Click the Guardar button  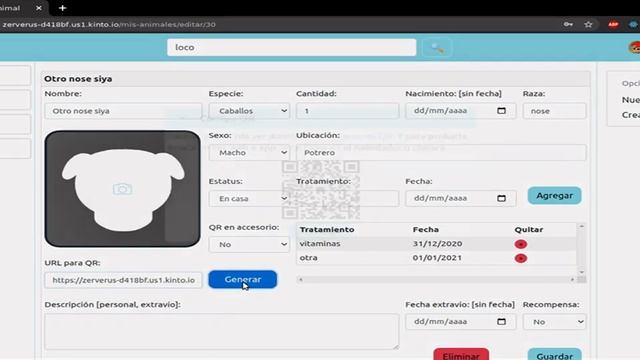point(554,354)
